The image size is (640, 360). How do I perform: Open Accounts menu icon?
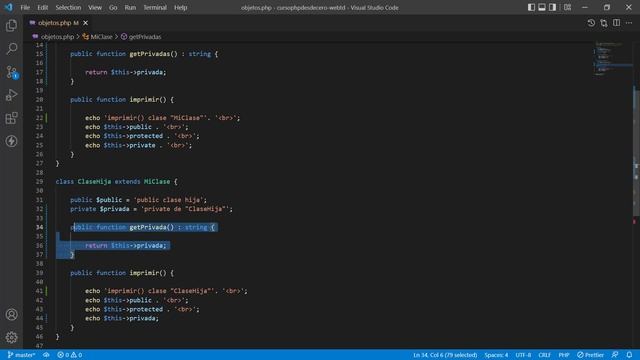[11, 314]
